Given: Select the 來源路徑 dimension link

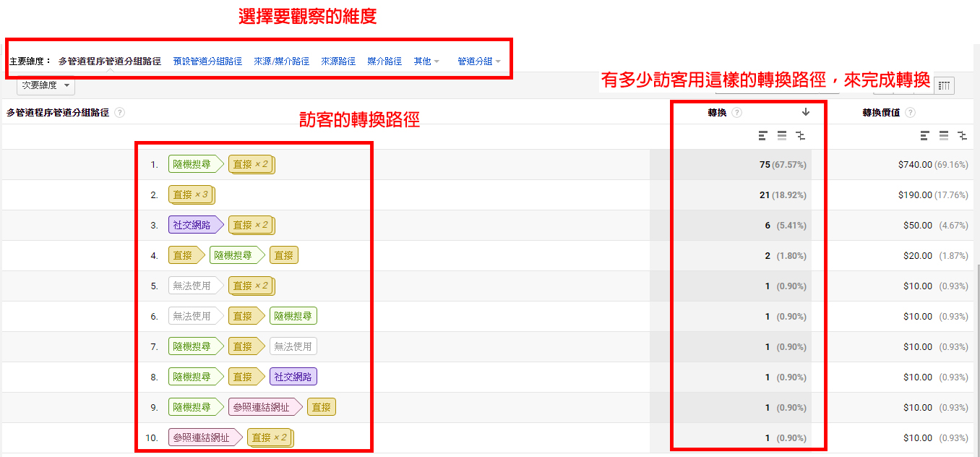Looking at the screenshot, I should (x=338, y=61).
